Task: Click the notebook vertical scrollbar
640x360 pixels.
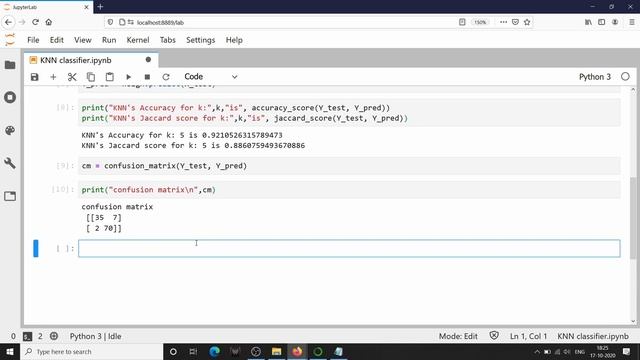Action: 633,218
